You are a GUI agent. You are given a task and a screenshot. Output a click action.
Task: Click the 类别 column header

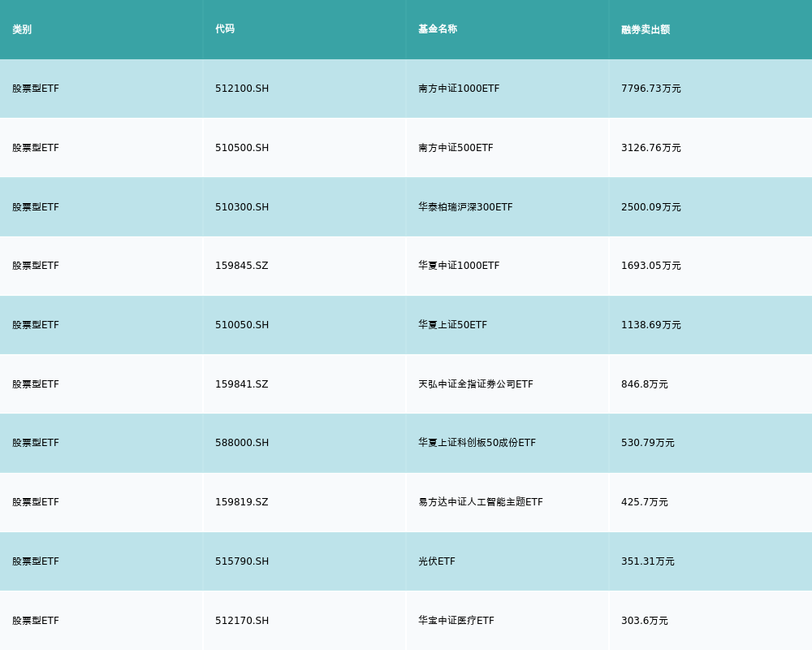coord(22,29)
